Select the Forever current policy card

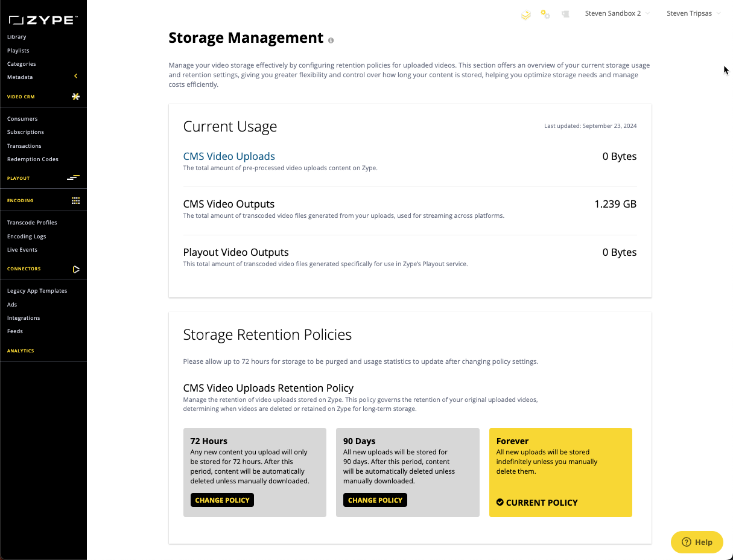[x=560, y=472]
